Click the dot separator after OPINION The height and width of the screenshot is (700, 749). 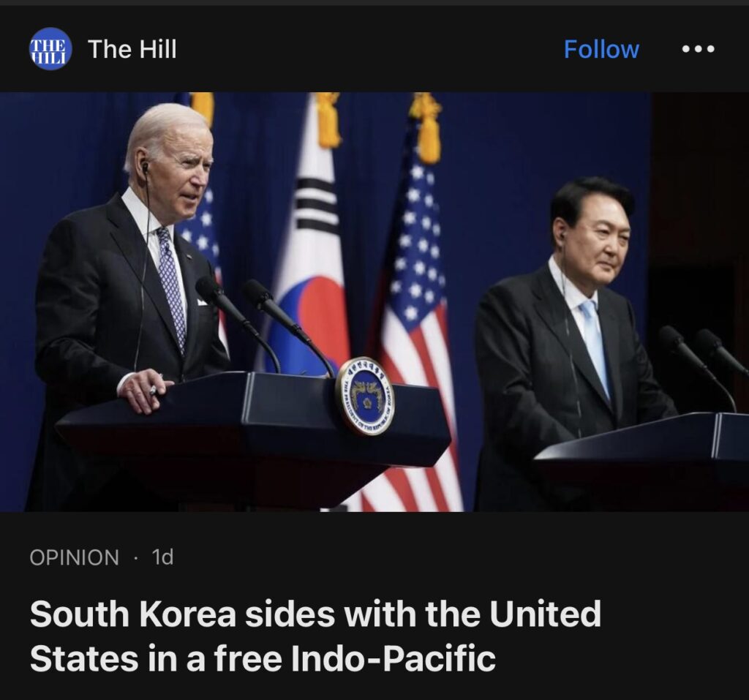pos(135,557)
